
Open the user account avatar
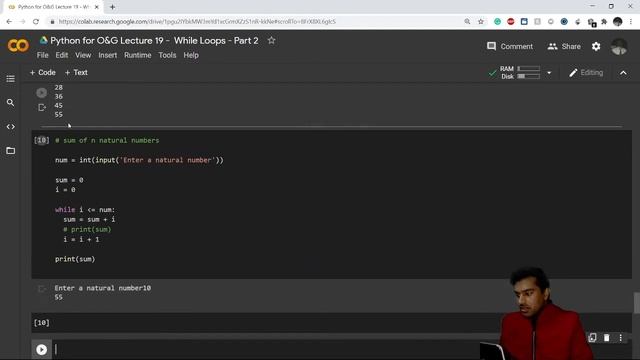click(619, 47)
